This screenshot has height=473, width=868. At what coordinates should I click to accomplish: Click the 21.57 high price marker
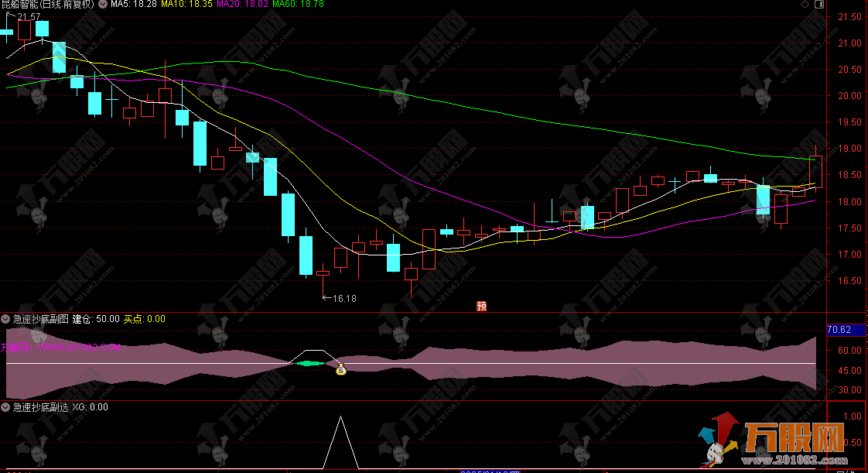29,17
